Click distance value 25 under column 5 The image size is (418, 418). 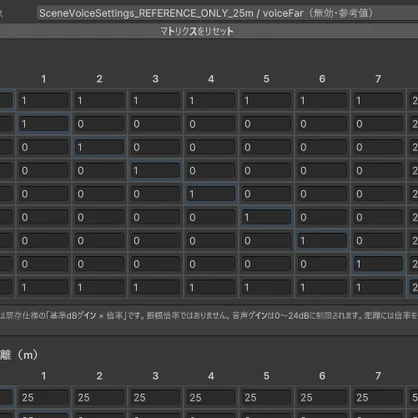[266, 397]
